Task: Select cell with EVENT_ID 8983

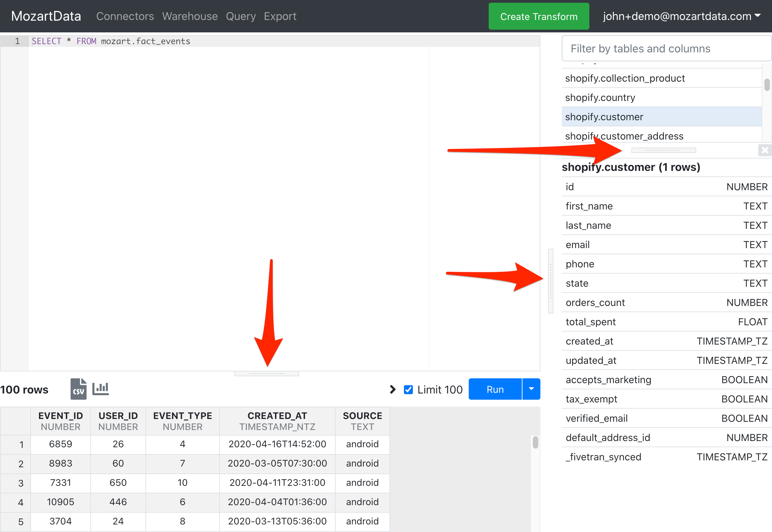Action: coord(61,463)
